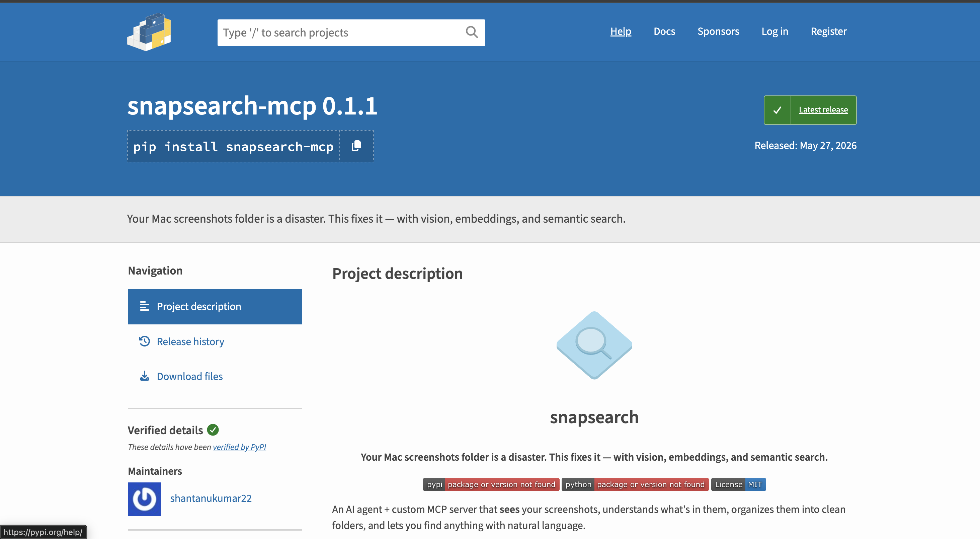Click the Maintainers heading

(155, 471)
